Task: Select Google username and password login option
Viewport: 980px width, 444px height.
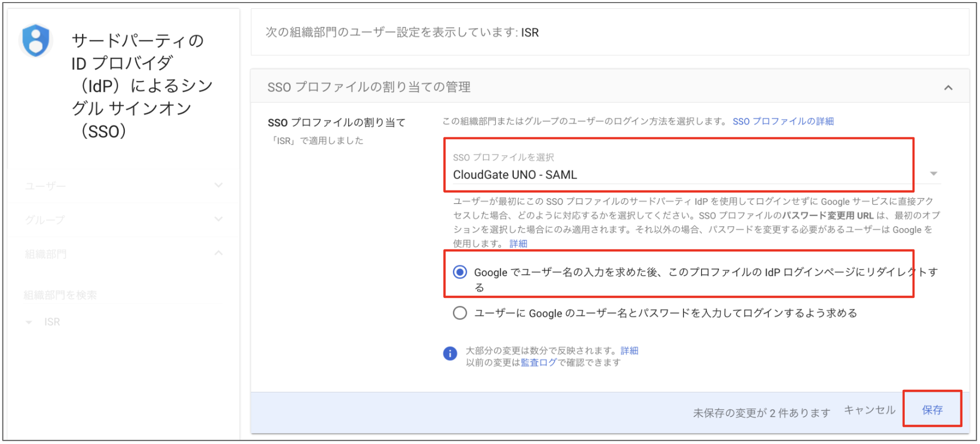Action: 460,313
